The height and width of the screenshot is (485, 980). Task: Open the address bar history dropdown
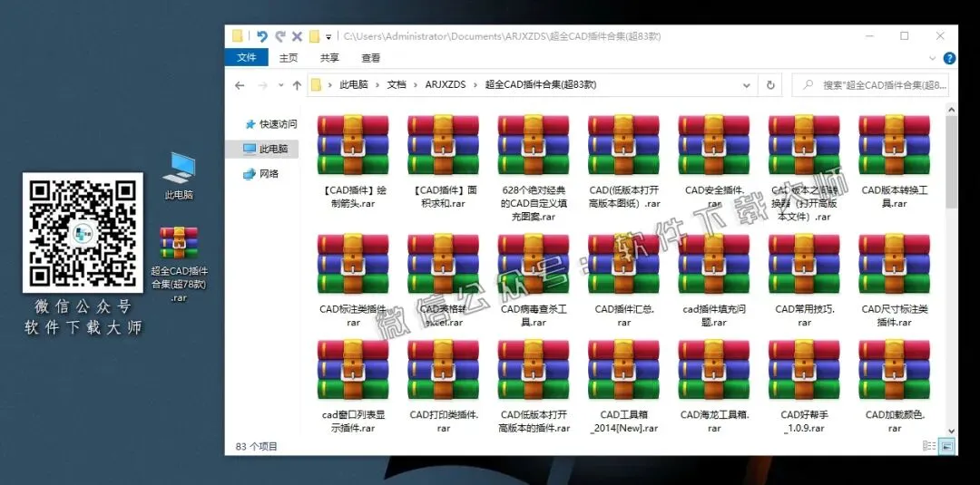point(746,85)
